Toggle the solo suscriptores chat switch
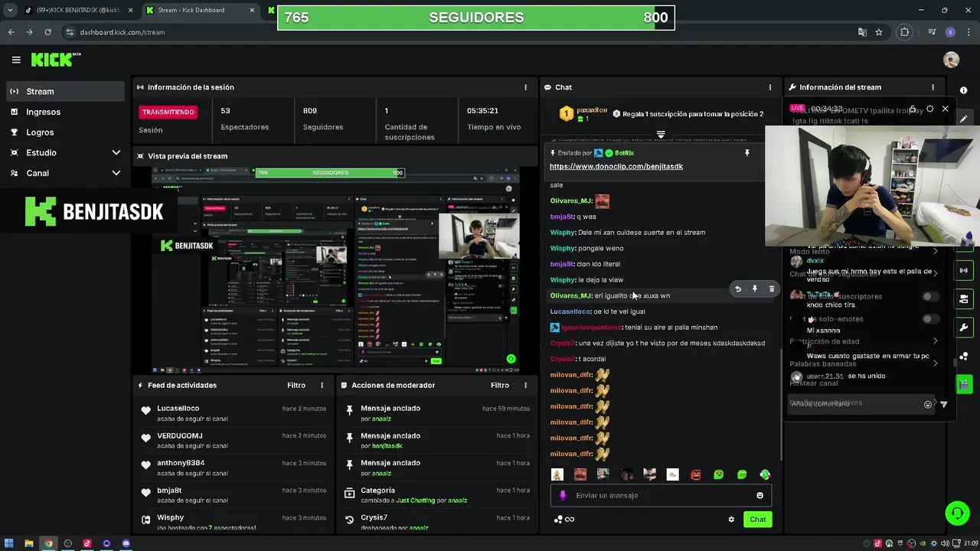980x551 pixels. pos(929,296)
